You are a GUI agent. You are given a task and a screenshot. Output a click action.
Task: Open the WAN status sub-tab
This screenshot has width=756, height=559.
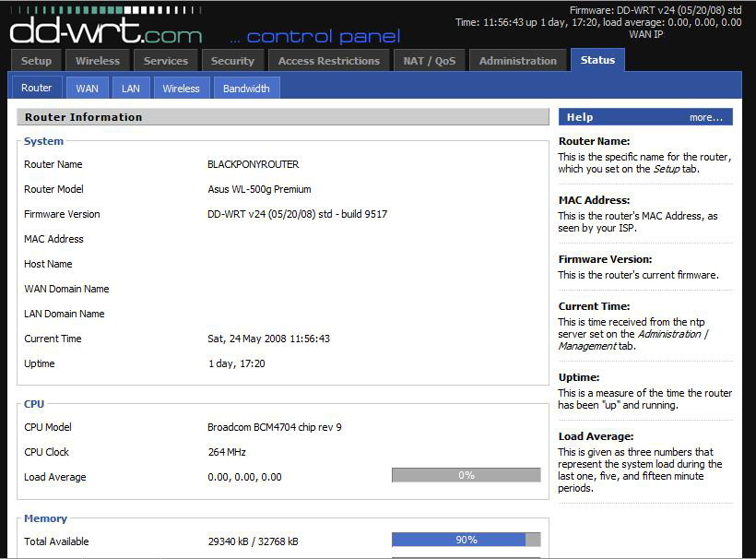[87, 89]
